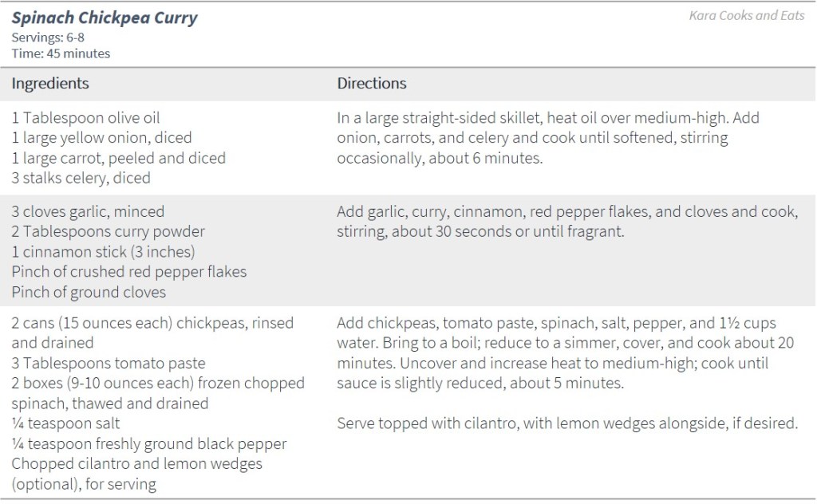Click the tomato paste ingredient line
817x504 pixels.
tap(109, 363)
